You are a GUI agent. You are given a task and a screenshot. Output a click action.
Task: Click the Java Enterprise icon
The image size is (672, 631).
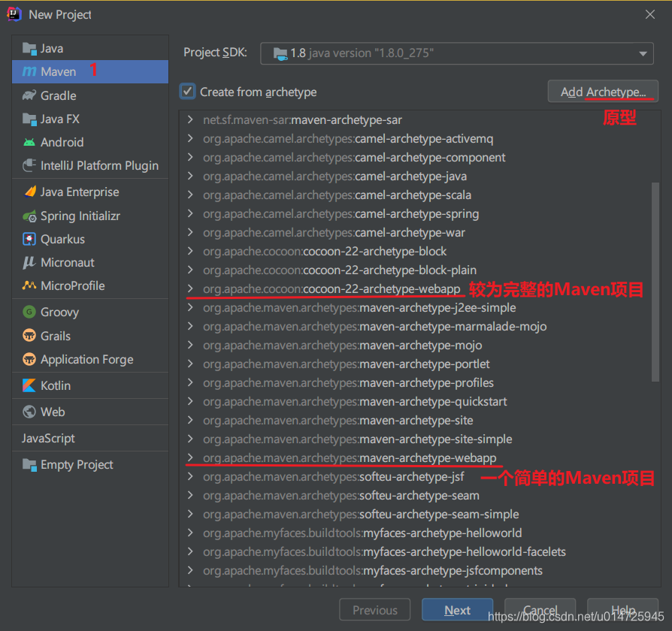(x=30, y=192)
